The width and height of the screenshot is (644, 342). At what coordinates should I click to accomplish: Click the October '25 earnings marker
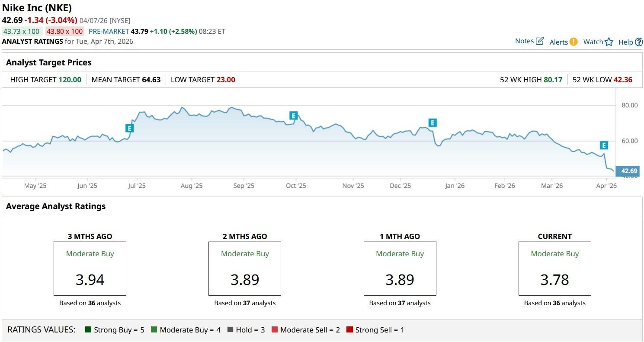(x=294, y=116)
